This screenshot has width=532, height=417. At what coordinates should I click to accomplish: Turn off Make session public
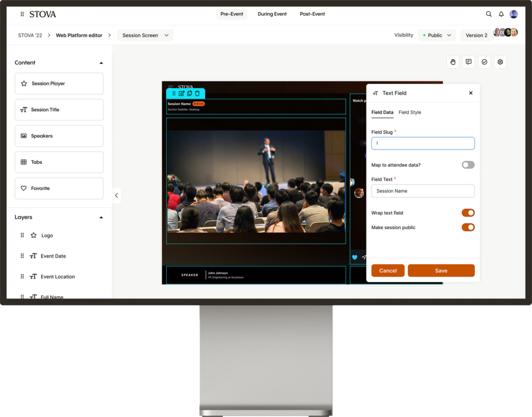click(x=468, y=227)
